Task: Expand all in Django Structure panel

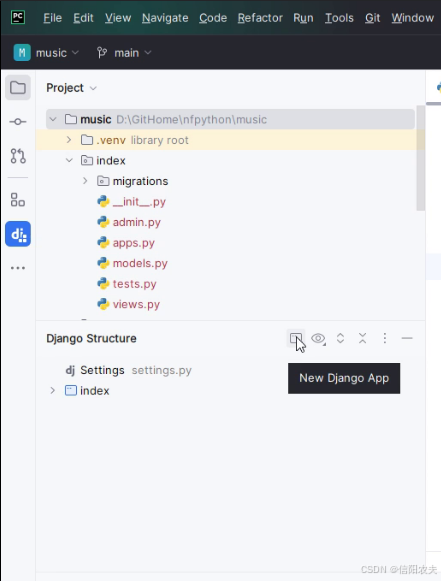Action: coord(340,338)
